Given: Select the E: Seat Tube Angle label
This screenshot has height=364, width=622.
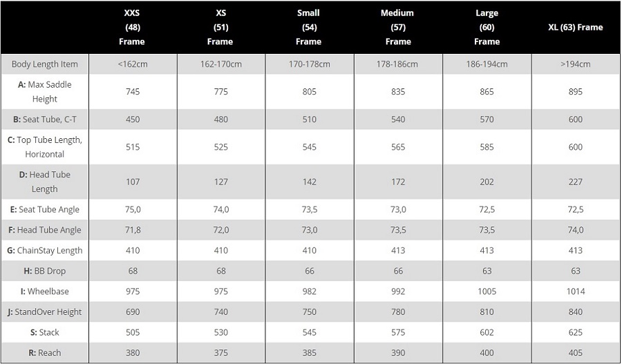Looking at the screenshot, I should pos(44,209).
